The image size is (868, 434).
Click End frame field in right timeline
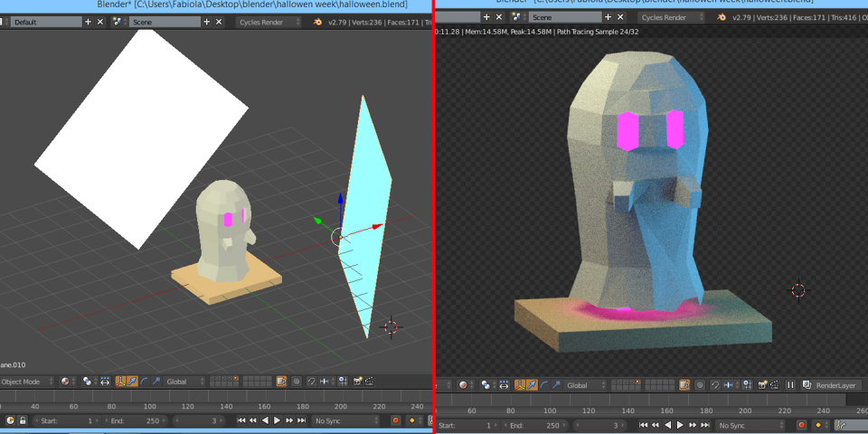tap(535, 425)
